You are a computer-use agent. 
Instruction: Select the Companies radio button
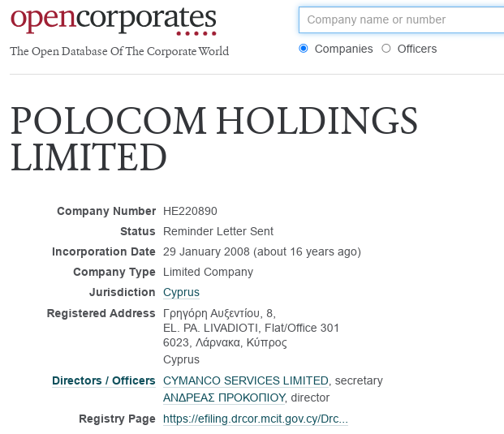pos(304,49)
